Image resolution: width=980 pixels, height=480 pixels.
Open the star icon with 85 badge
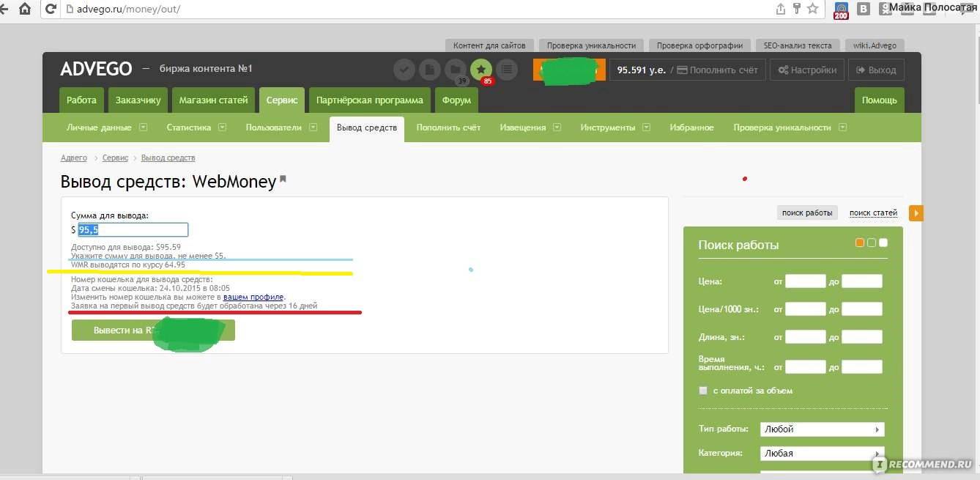(481, 70)
